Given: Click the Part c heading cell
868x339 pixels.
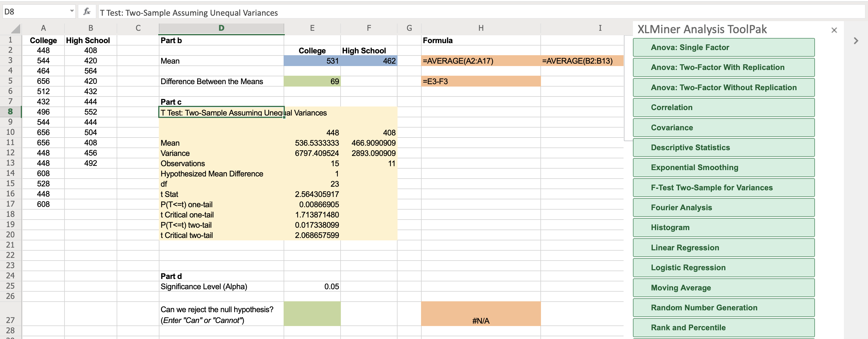Looking at the screenshot, I should 221,102.
